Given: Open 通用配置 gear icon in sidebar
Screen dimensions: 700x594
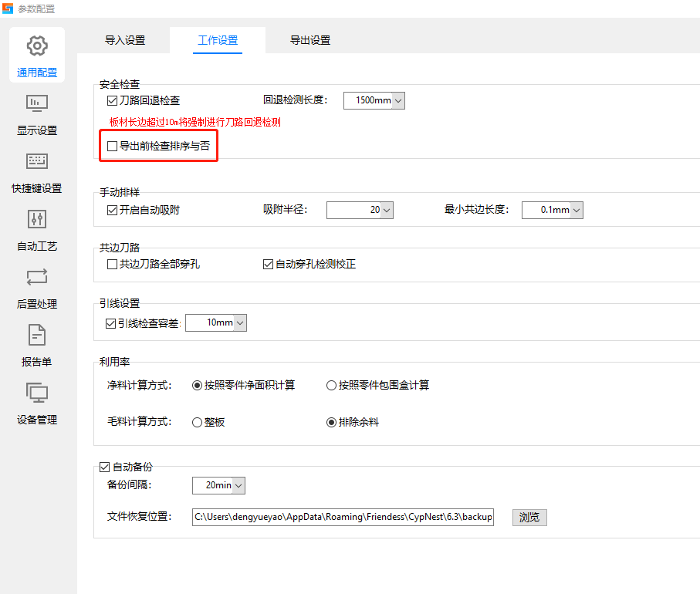Looking at the screenshot, I should click(37, 46).
